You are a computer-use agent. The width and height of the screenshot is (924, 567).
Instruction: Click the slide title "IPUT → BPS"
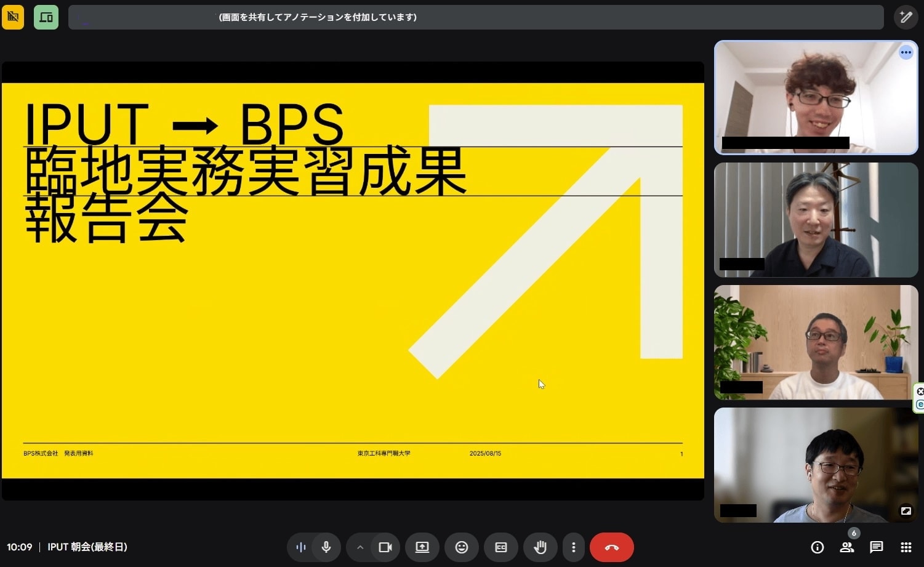tap(184, 125)
